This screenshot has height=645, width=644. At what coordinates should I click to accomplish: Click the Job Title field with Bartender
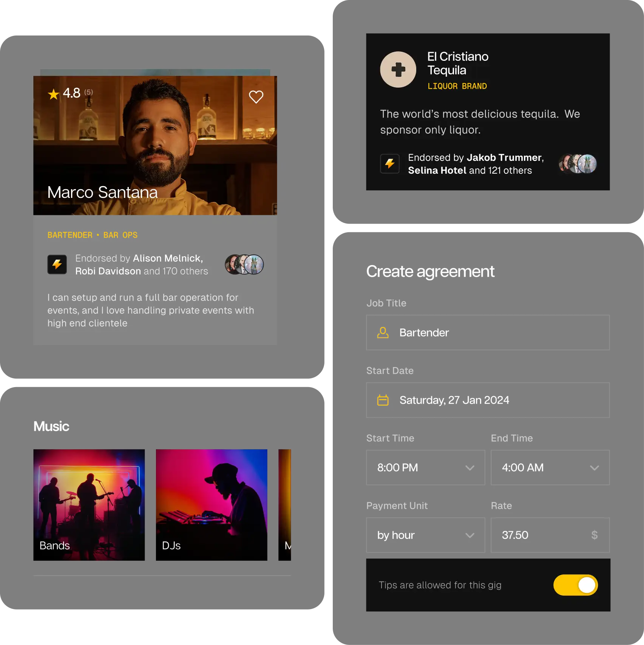coord(488,333)
